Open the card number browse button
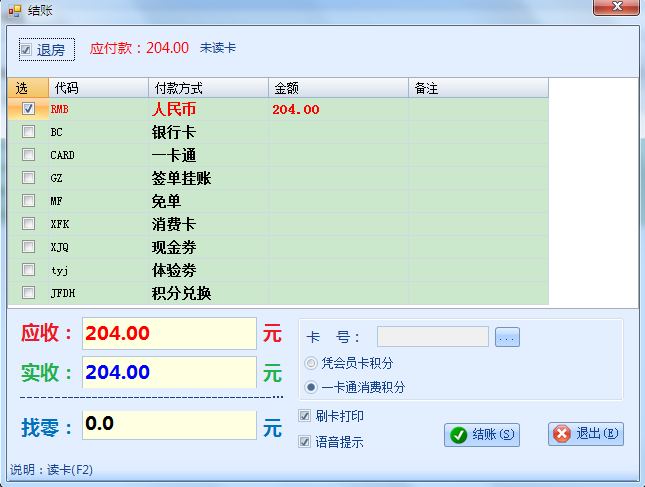 [507, 337]
